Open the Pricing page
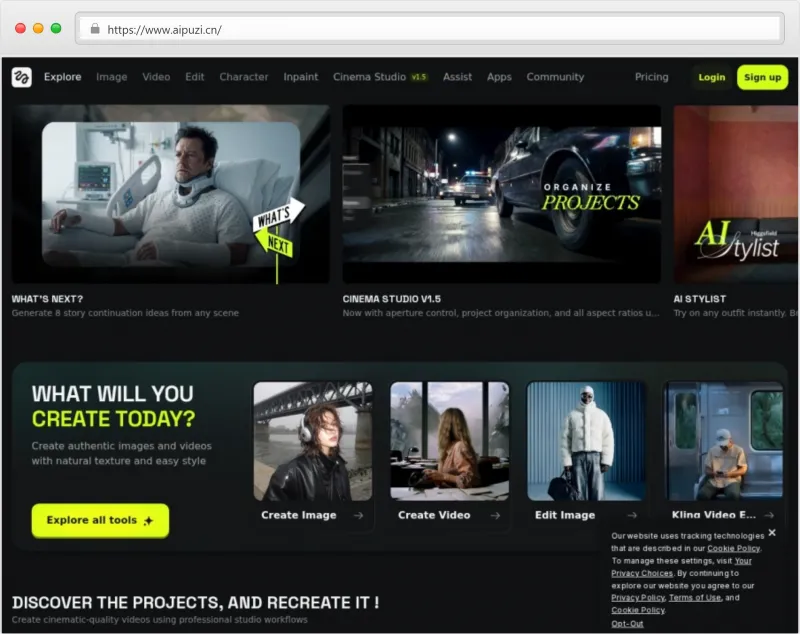Viewport: 800px width, 634px height. (x=651, y=77)
